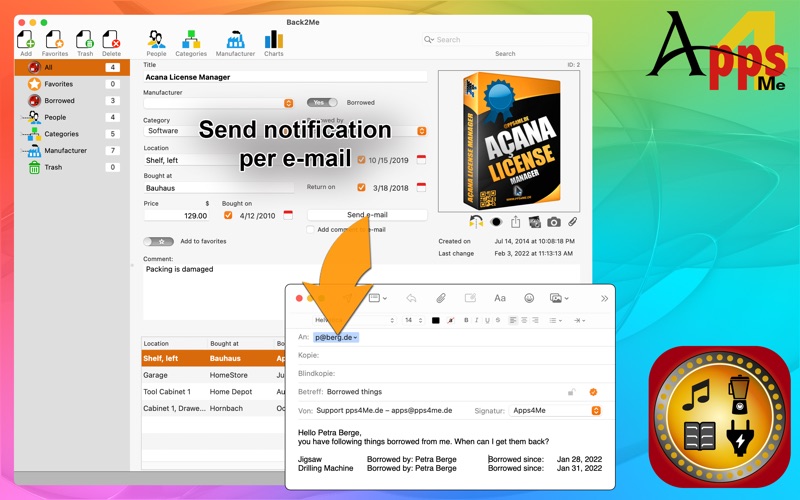Select Favorites in the sidebar
The height and width of the screenshot is (500, 800).
click(72, 84)
